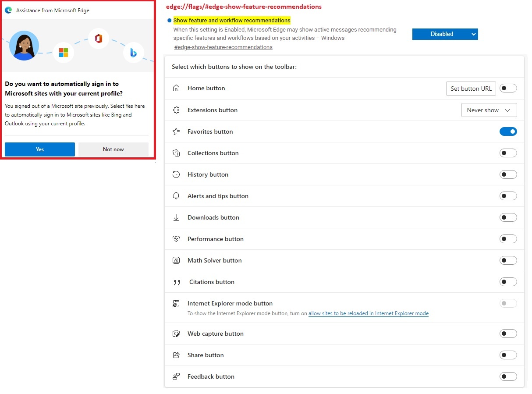
Task: Turn on the Share button toggle
Action: pos(508,355)
